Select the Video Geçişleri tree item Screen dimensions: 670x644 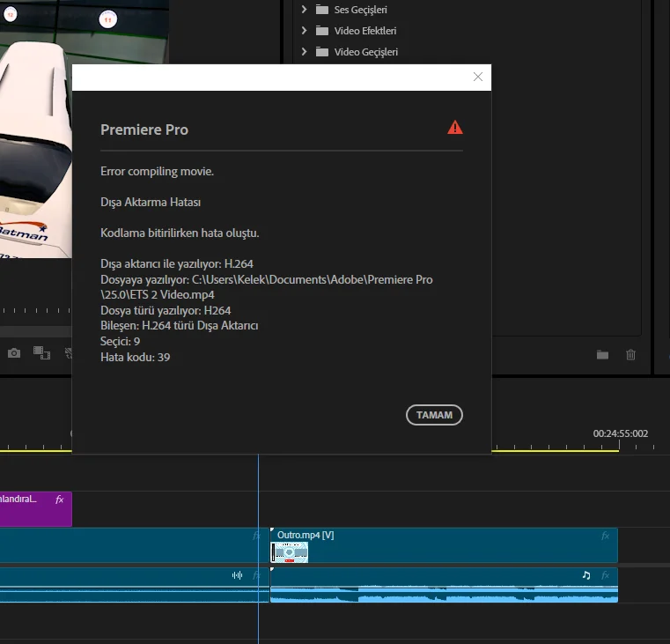click(365, 52)
